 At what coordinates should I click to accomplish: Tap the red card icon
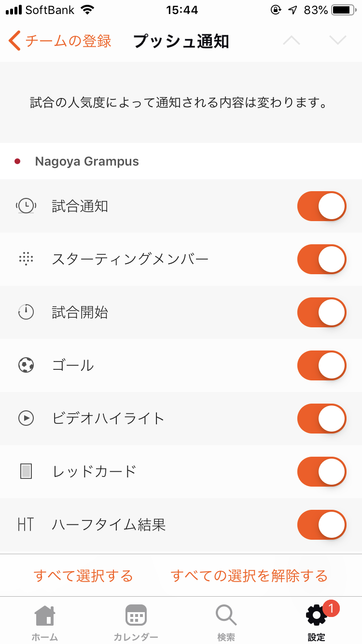click(x=26, y=471)
